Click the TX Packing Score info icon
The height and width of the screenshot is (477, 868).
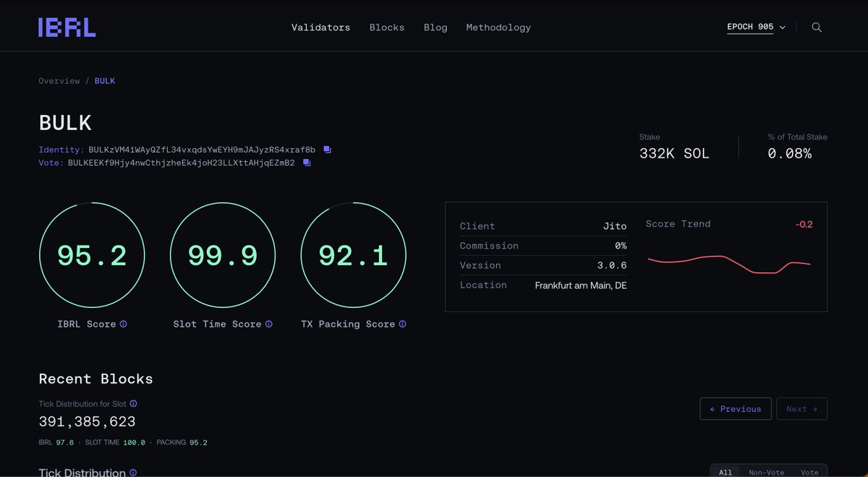(x=402, y=324)
